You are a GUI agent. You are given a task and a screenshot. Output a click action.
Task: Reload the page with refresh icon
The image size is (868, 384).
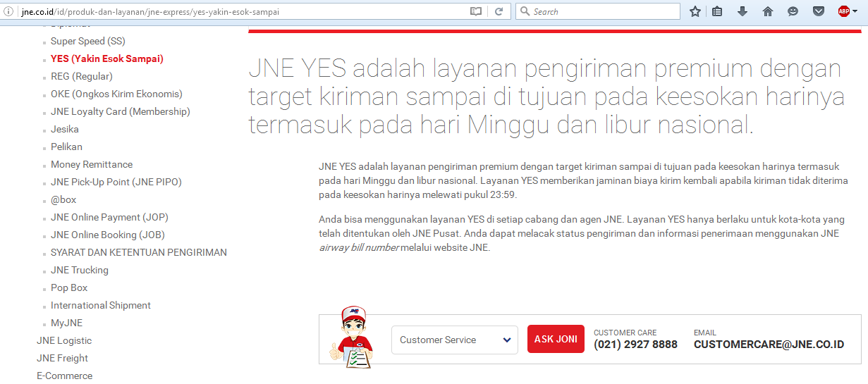click(499, 11)
